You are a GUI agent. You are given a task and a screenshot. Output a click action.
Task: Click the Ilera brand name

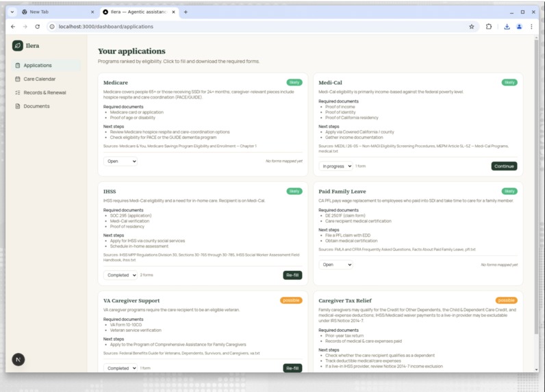click(x=32, y=45)
